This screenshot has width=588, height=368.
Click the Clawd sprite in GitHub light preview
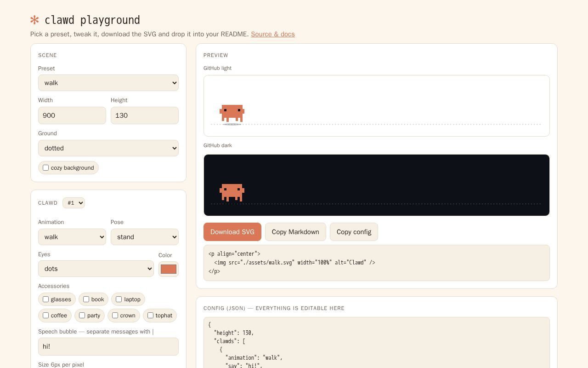(232, 114)
